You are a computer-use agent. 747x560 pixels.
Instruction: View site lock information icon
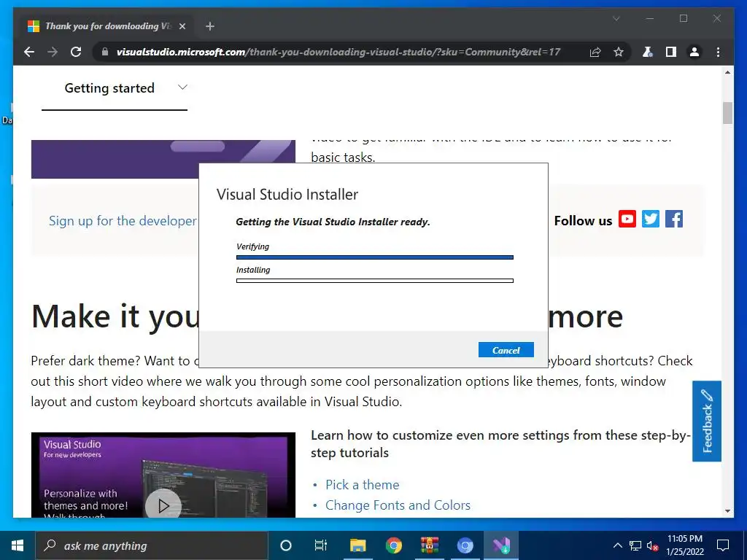tap(105, 52)
